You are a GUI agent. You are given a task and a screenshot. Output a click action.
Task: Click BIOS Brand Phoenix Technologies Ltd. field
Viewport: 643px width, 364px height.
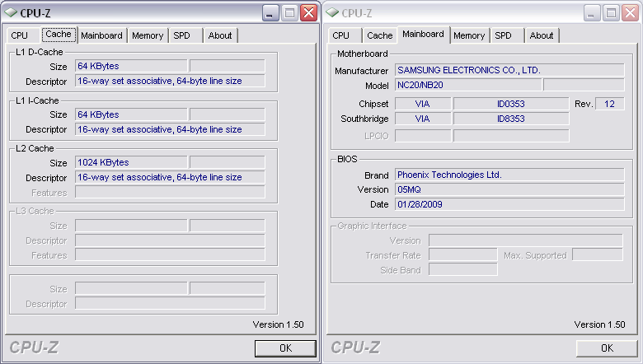pyautogui.click(x=509, y=175)
